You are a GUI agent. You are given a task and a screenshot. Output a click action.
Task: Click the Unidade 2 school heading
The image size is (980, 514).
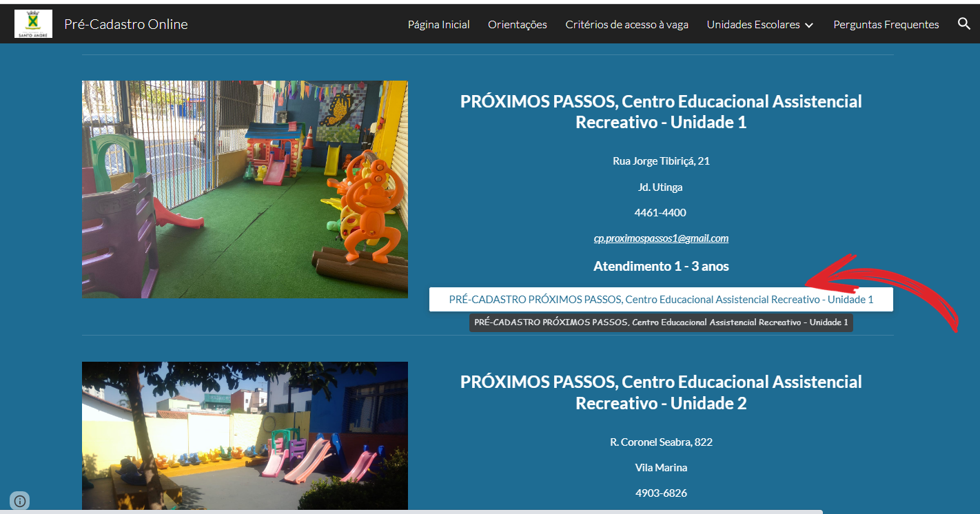click(x=661, y=392)
